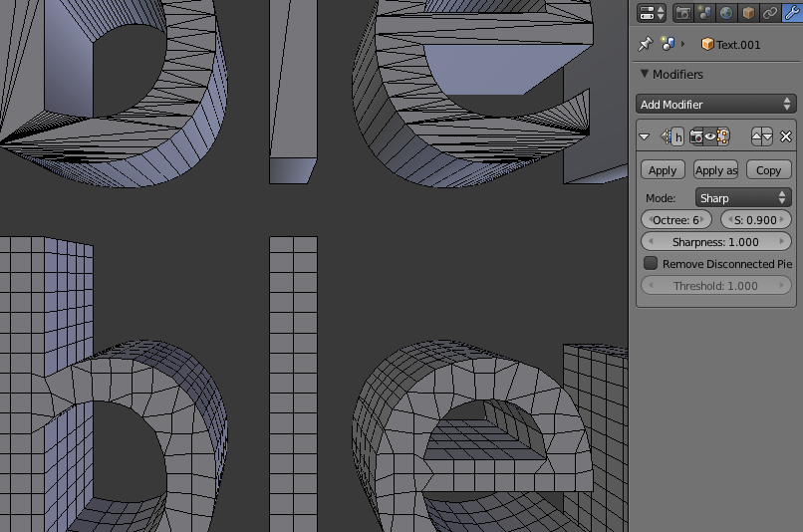803x532 pixels.
Task: Click the Copy modifier button
Action: click(x=769, y=170)
